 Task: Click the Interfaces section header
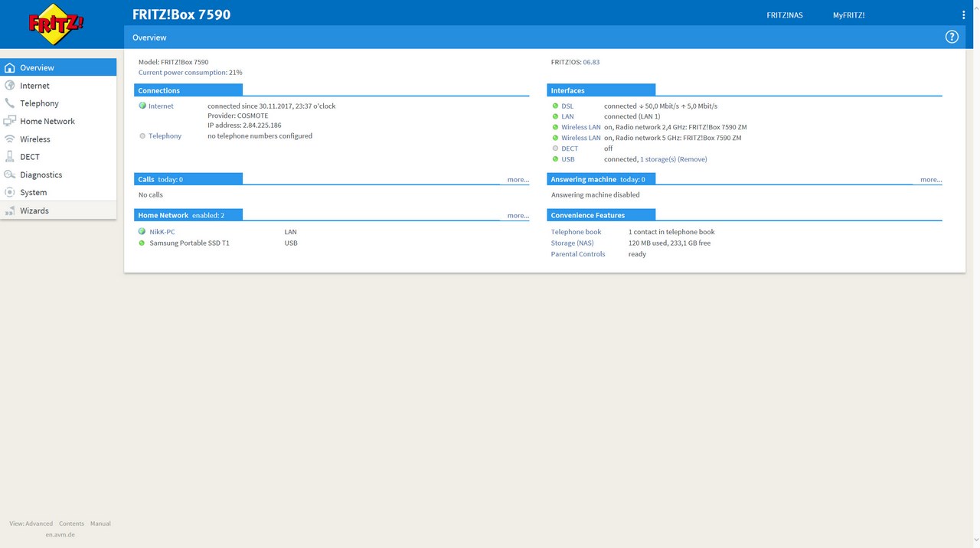(x=601, y=90)
